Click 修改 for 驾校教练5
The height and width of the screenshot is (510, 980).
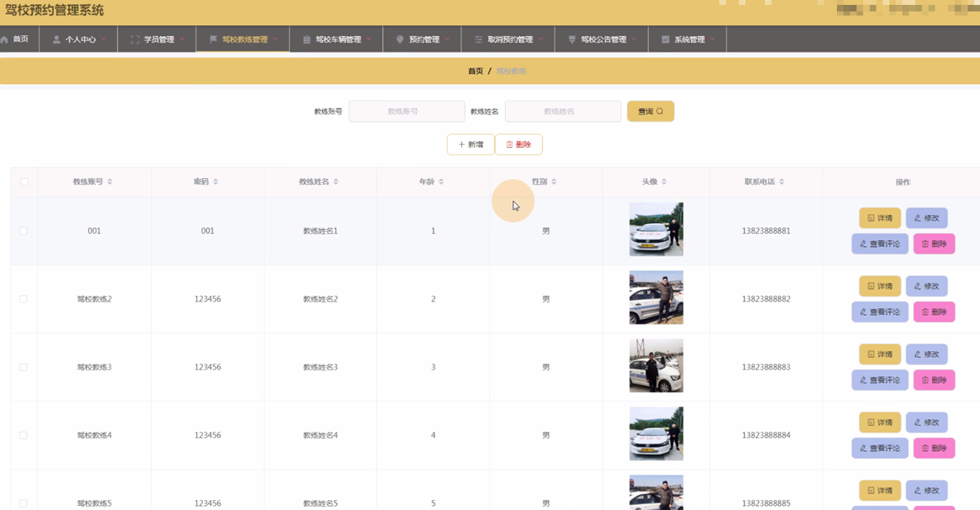pyautogui.click(x=927, y=490)
